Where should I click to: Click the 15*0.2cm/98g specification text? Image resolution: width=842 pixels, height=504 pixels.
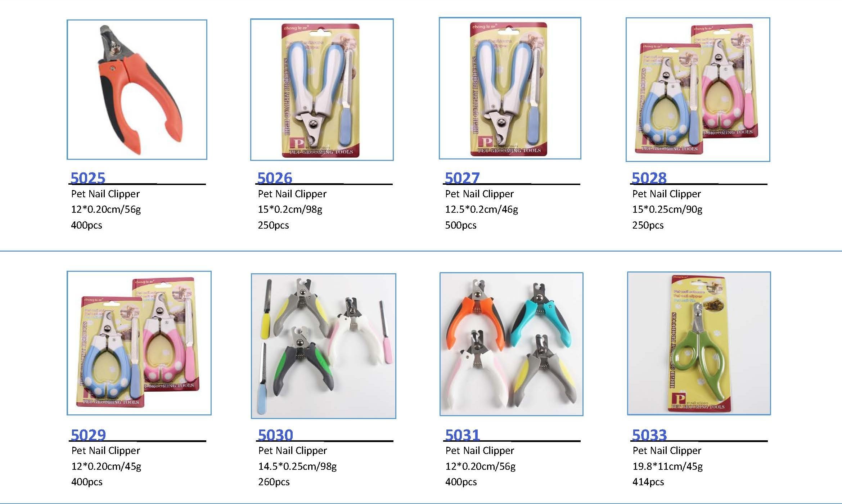tap(290, 210)
